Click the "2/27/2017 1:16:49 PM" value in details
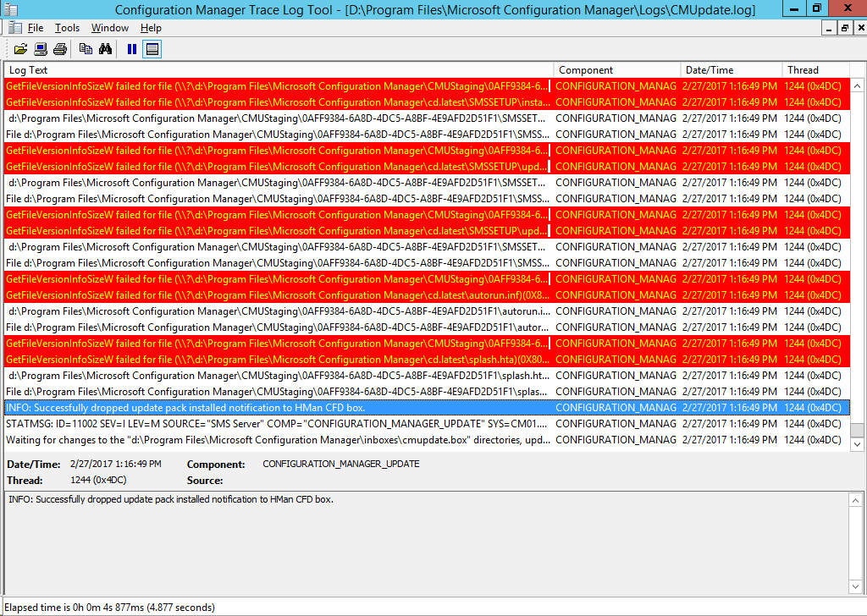Viewport: 867px width, 616px height. tap(115, 464)
